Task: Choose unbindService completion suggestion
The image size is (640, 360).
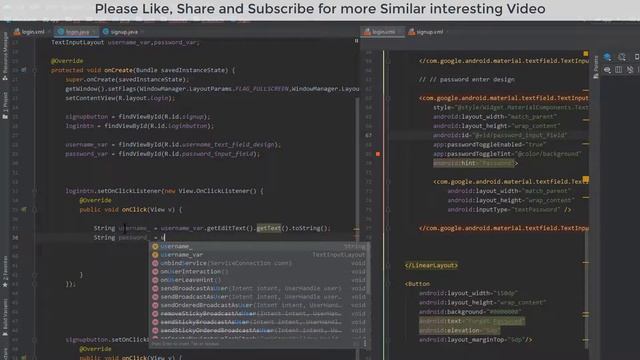Action: tap(259, 263)
